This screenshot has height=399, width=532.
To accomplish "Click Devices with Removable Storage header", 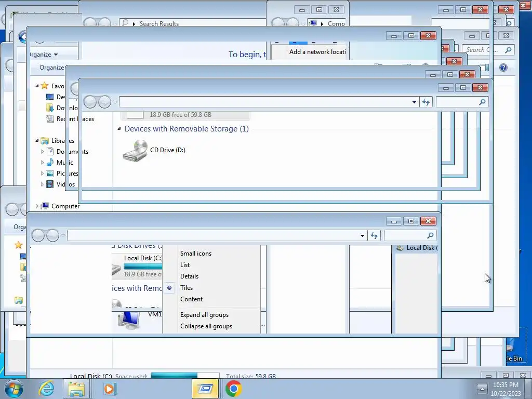I will 187,129.
